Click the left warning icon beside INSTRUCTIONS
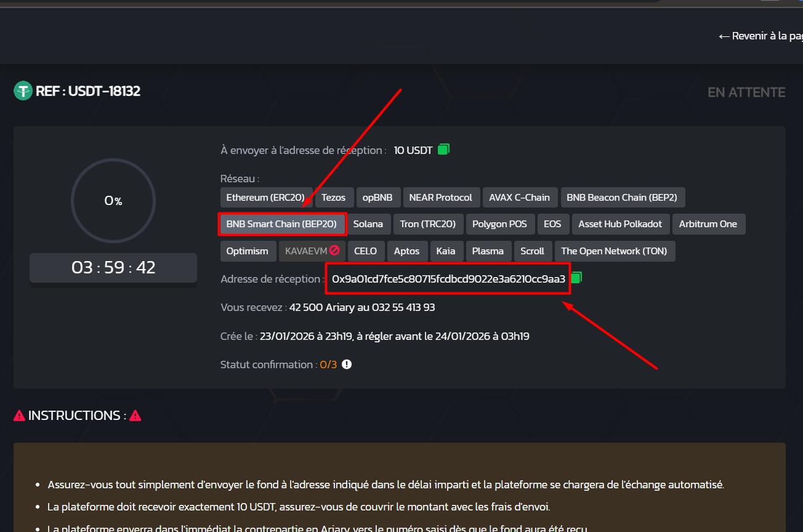803x532 pixels. point(20,416)
